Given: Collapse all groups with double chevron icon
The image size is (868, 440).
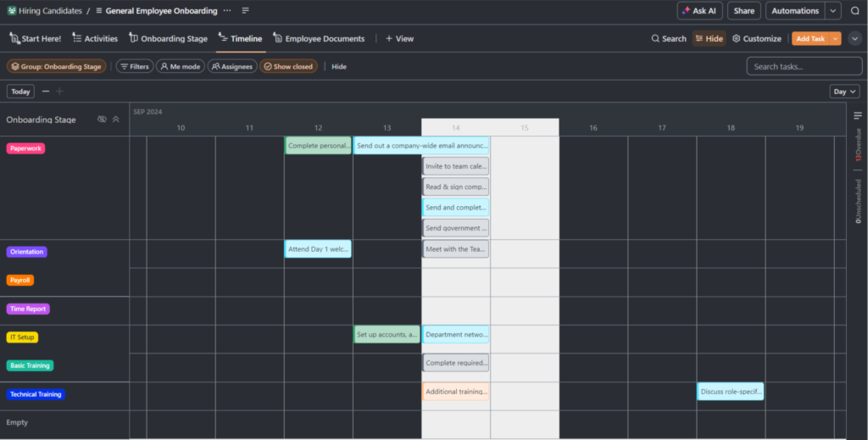Looking at the screenshot, I should point(115,119).
